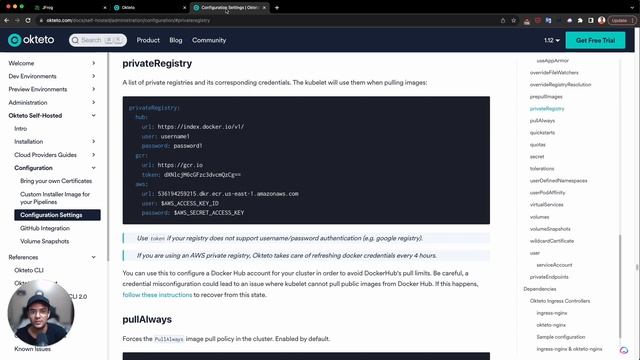
Task: Close the Configuration Settings browser tab
Action: (x=264, y=7)
